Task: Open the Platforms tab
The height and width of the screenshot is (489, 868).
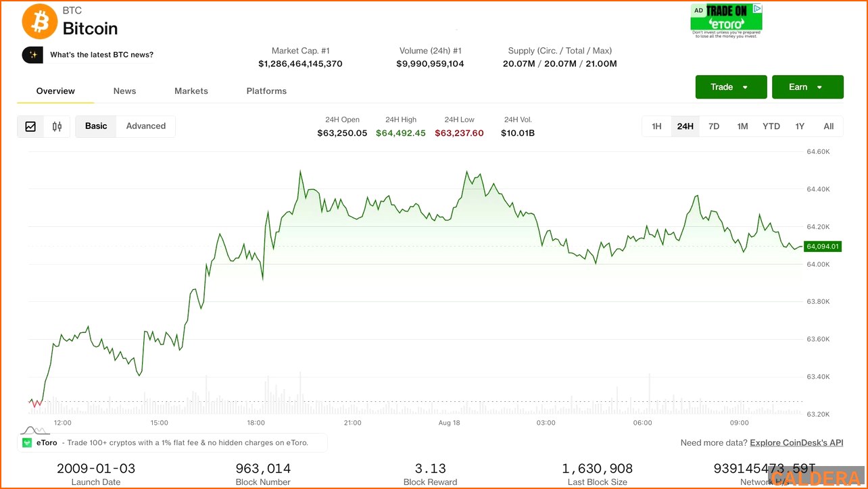Action: (266, 91)
